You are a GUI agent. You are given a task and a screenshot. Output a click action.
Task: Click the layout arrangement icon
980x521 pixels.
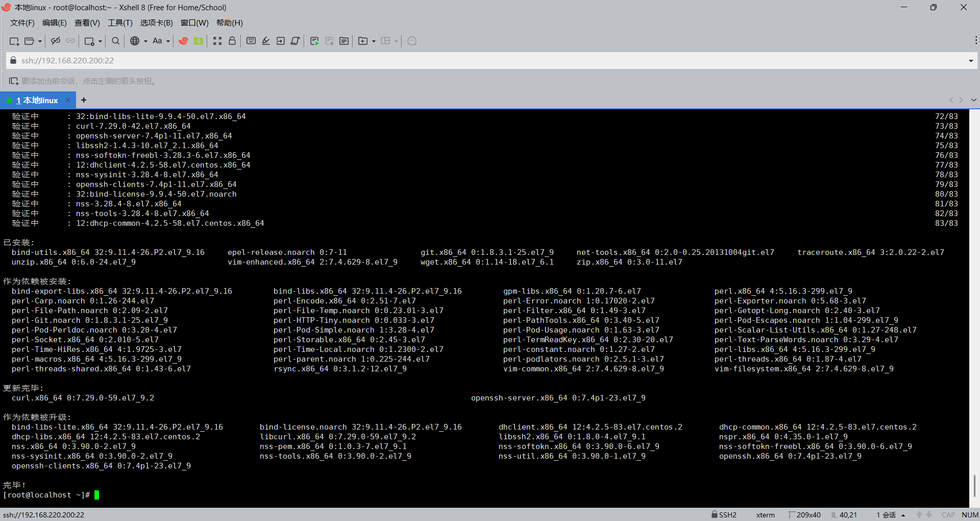pos(385,41)
